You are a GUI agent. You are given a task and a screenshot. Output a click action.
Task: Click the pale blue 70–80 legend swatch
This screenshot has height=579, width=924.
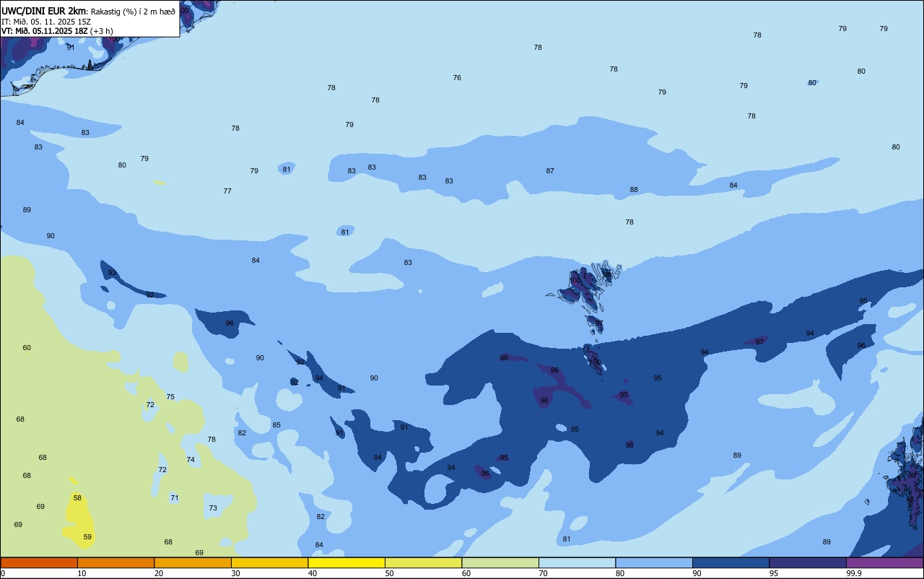pyautogui.click(x=577, y=562)
